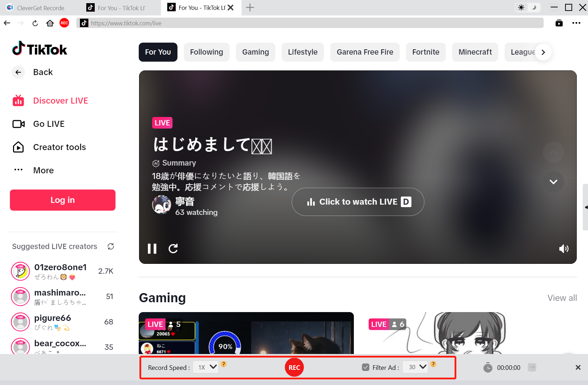Go to next live stream chevron
This screenshot has height=385, width=588.
point(553,182)
